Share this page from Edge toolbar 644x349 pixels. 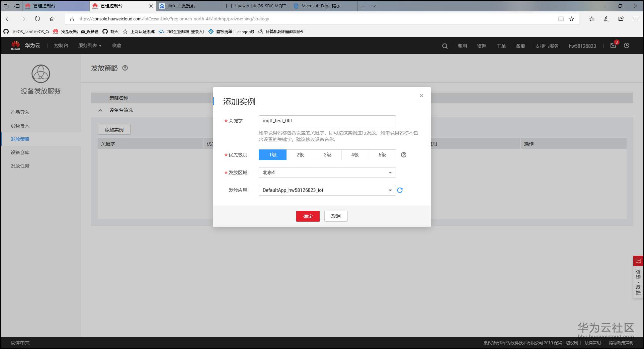tap(621, 19)
